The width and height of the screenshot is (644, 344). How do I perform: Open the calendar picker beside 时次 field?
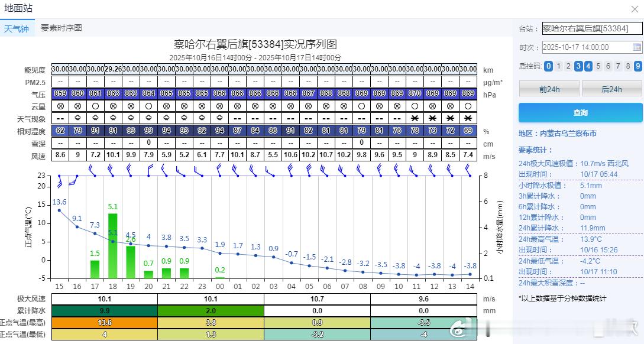[x=636, y=47]
